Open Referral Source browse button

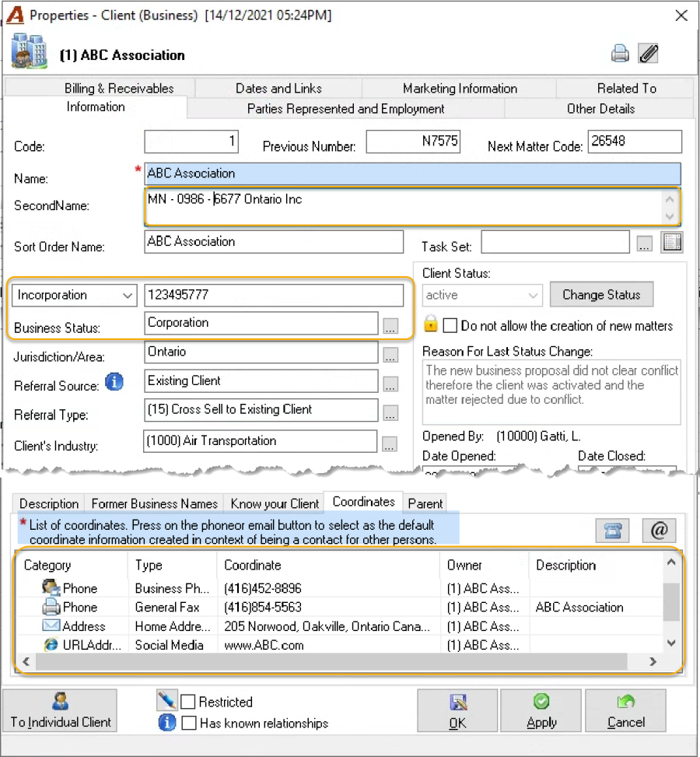coord(390,384)
